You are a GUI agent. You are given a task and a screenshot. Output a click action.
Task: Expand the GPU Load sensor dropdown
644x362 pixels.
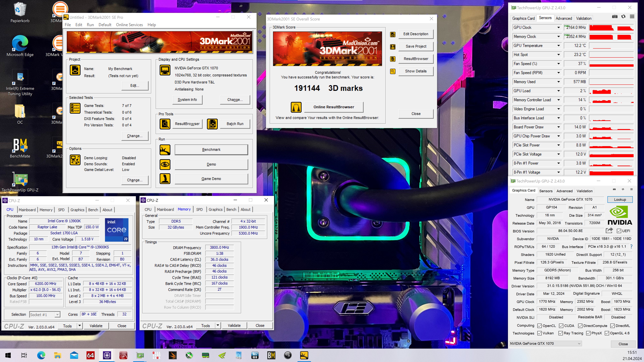click(x=558, y=91)
